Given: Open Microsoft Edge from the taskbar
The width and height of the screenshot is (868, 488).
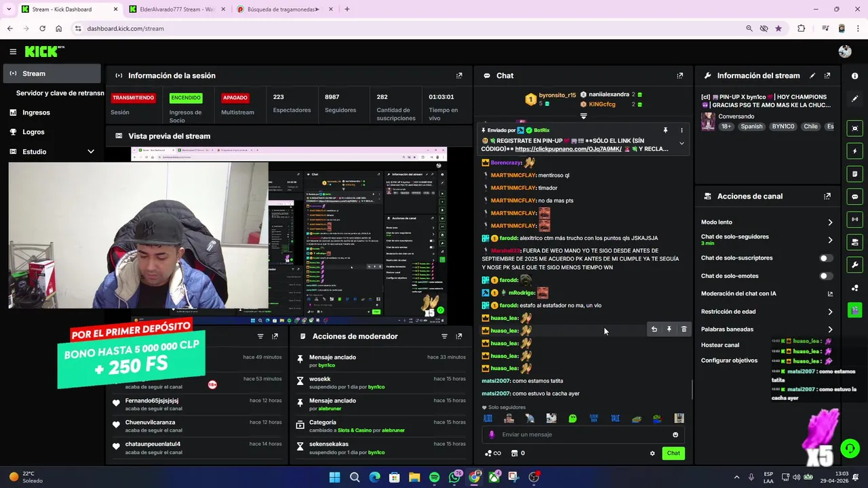Looking at the screenshot, I should point(374,477).
